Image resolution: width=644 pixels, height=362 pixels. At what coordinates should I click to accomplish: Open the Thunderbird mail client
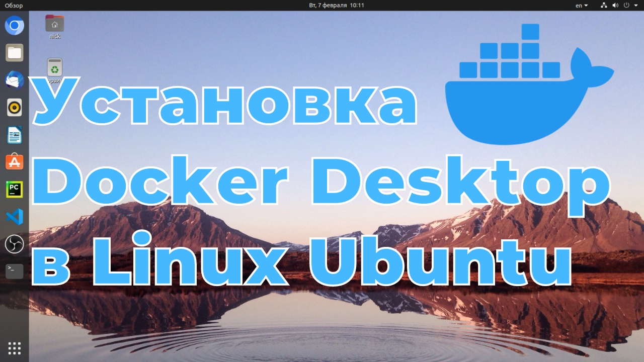[x=14, y=79]
